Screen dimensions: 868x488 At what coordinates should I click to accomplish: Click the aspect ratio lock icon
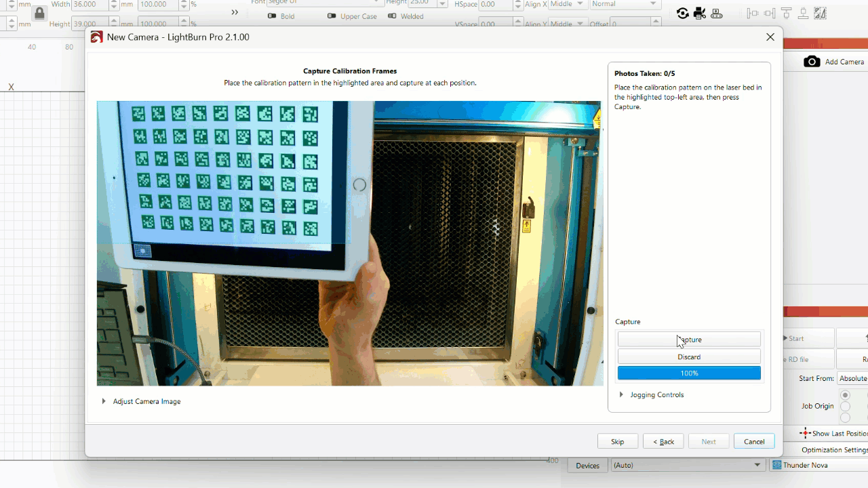[39, 14]
